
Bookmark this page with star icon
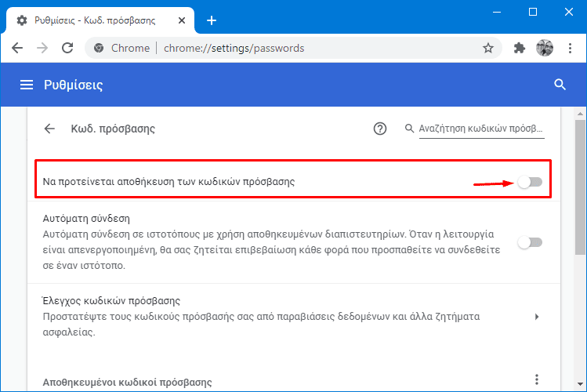pos(487,48)
